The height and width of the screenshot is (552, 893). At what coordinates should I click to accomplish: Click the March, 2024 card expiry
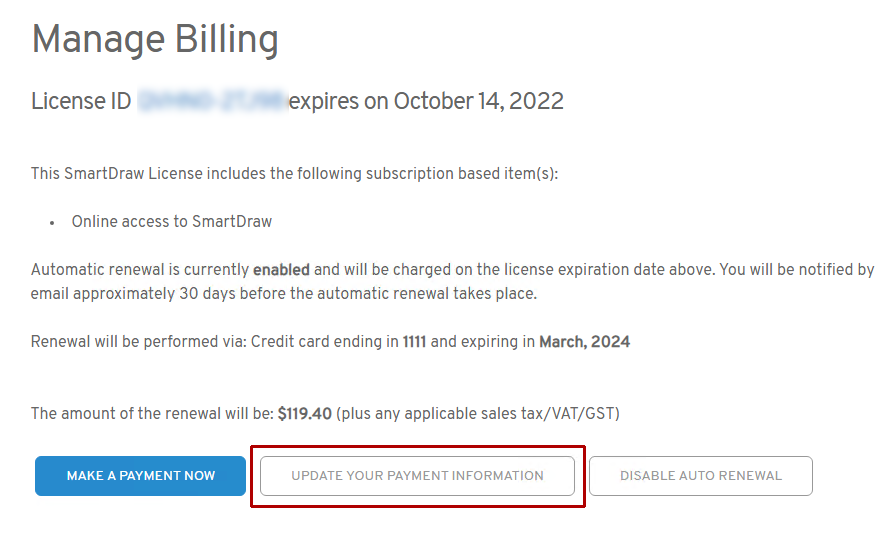click(584, 342)
